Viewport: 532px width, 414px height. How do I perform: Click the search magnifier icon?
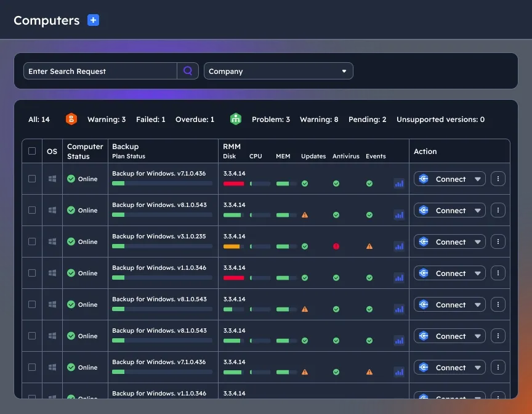coord(188,71)
